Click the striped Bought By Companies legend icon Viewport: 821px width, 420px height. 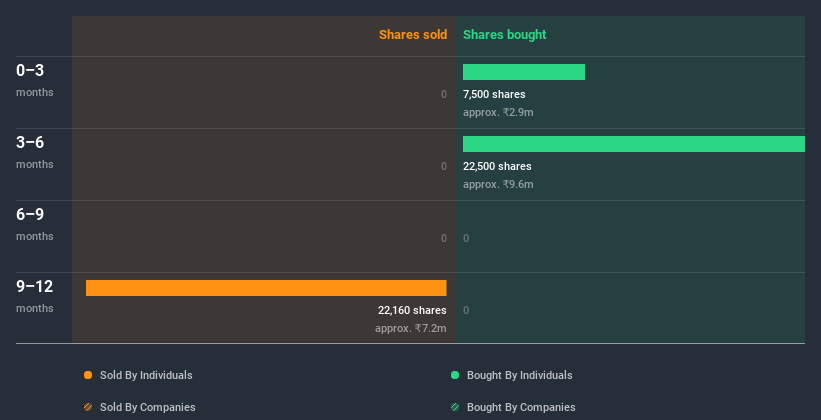tap(455, 407)
